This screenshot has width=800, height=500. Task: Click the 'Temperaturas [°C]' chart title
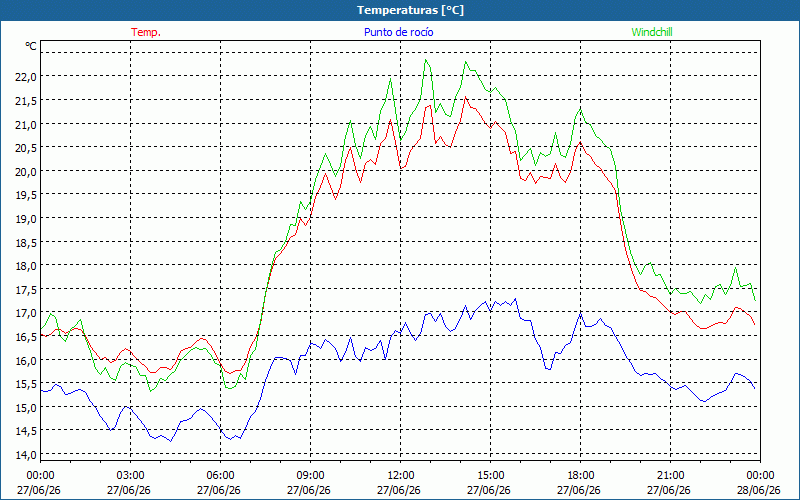(x=410, y=10)
